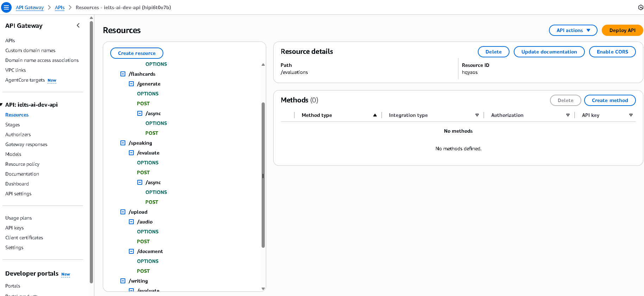Collapse the /generate node under /flashcards
The image size is (644, 296).
pyautogui.click(x=131, y=84)
